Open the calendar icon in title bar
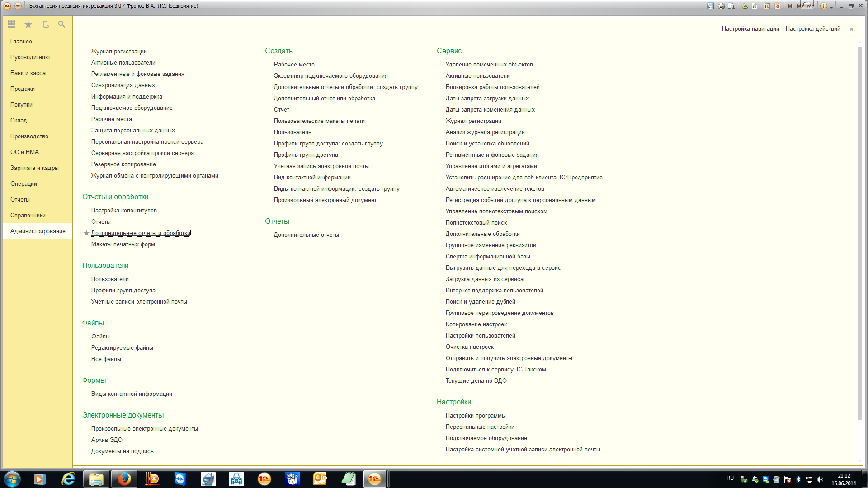868x488 pixels. pos(777,6)
